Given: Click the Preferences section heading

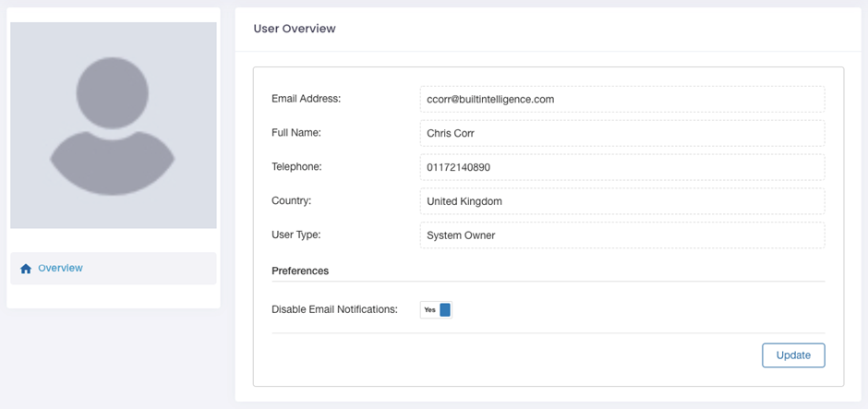Looking at the screenshot, I should coord(300,271).
